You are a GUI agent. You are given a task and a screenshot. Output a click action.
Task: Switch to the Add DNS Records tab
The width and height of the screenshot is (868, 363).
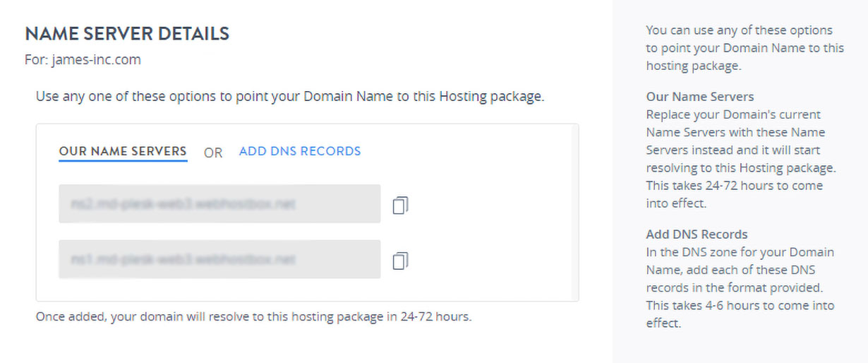point(300,151)
